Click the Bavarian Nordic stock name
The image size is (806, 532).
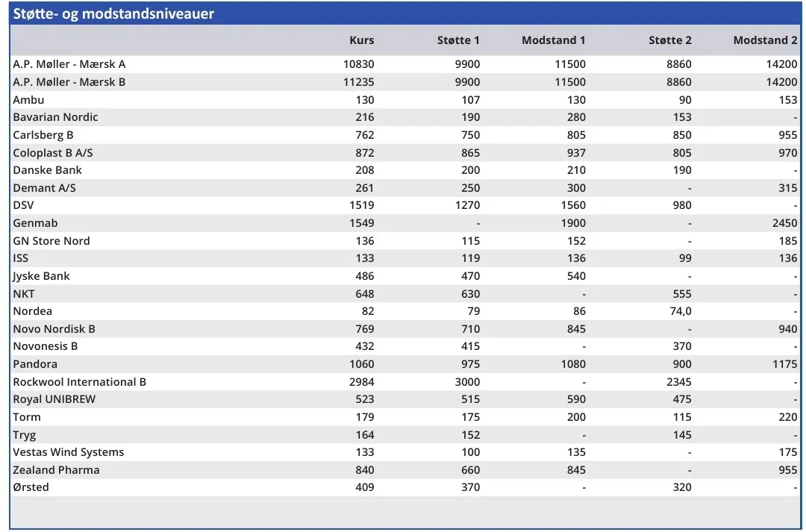pos(55,117)
